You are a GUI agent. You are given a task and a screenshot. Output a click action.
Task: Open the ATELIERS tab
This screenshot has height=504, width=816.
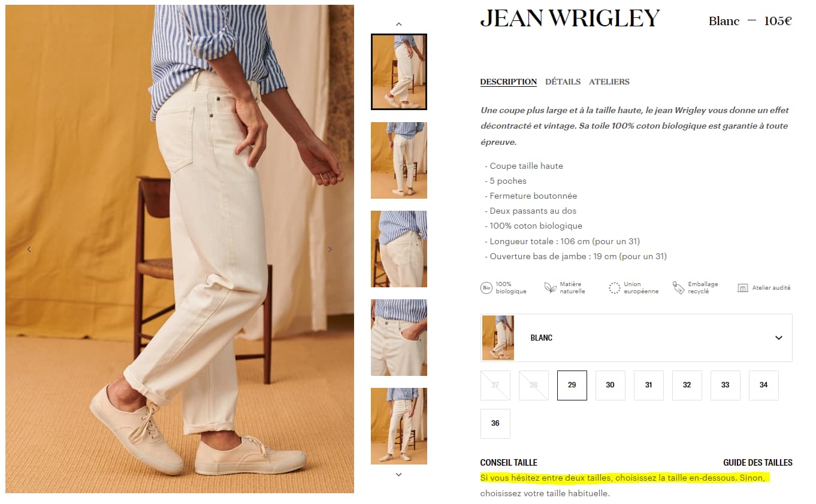[609, 82]
